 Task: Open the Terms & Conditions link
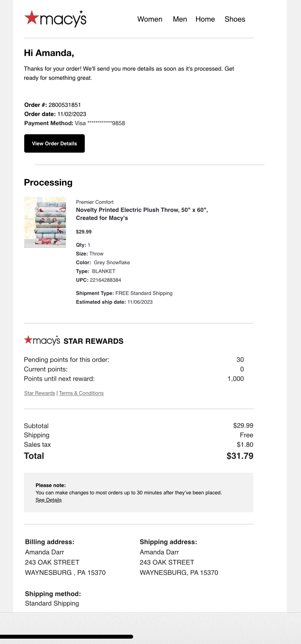(81, 393)
